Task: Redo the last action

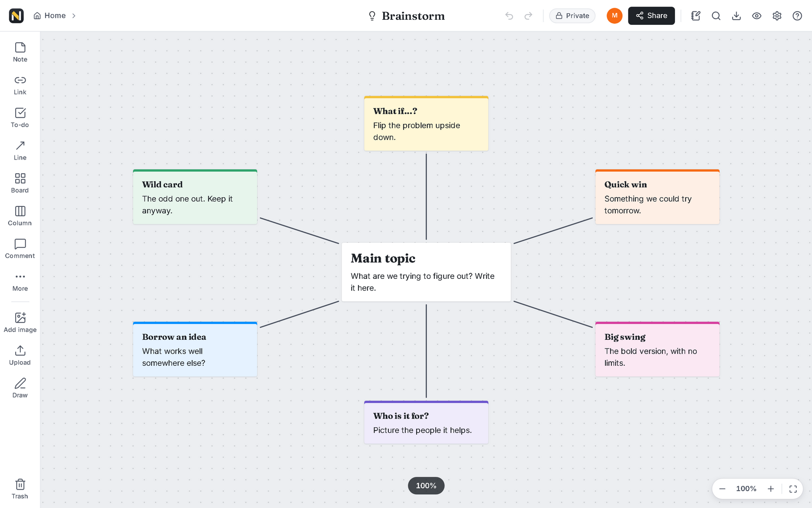Action: (528, 16)
